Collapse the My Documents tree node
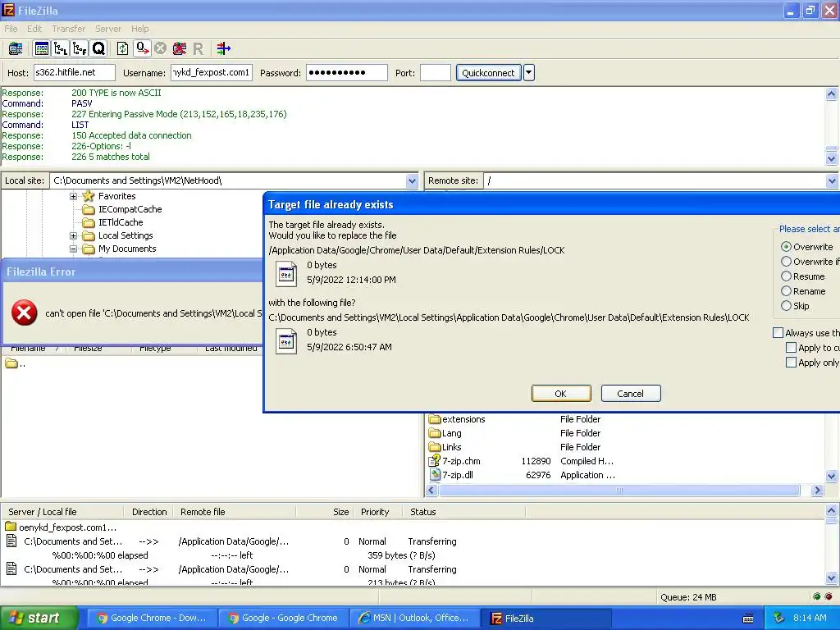Image resolution: width=840 pixels, height=630 pixels. coord(73,249)
